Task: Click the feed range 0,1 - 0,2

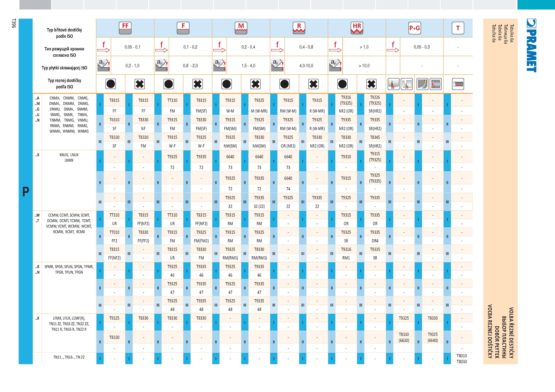Action: click(x=190, y=47)
